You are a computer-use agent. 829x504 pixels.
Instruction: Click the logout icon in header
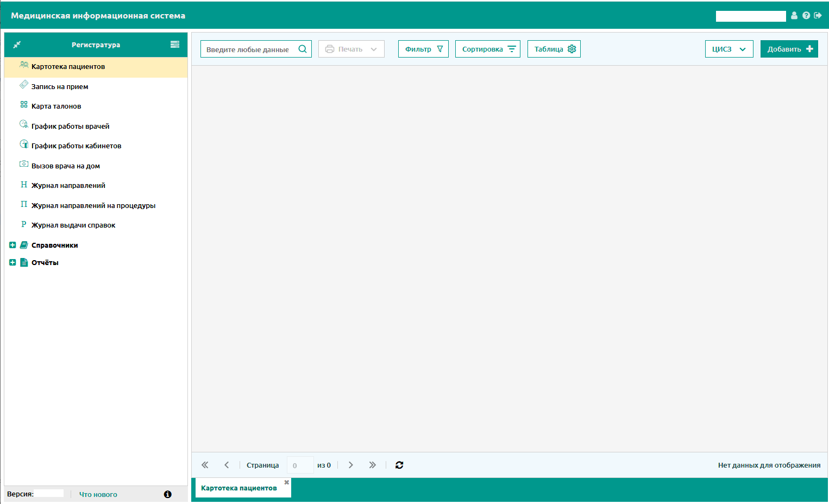pos(818,16)
